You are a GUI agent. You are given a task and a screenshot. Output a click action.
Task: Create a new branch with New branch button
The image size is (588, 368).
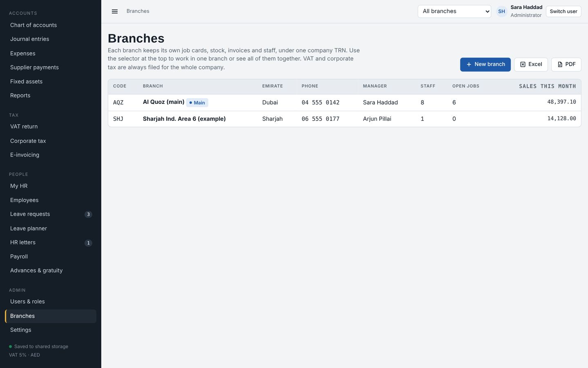[486, 65]
